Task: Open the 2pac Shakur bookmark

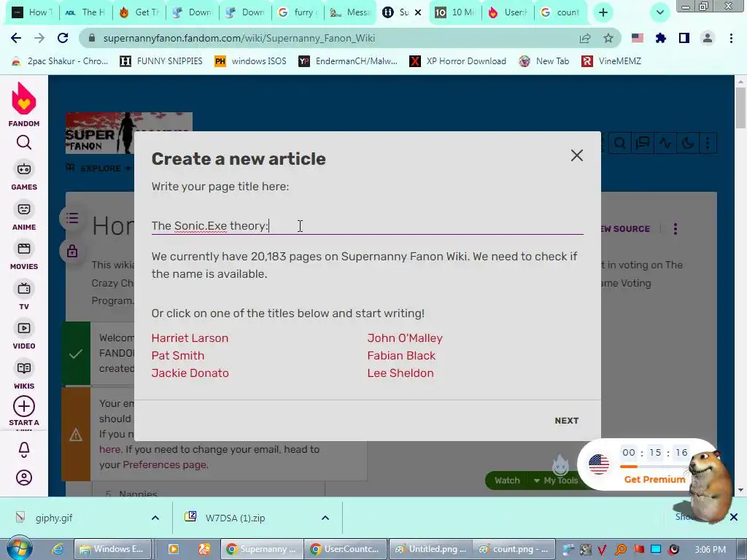Action: point(60,61)
